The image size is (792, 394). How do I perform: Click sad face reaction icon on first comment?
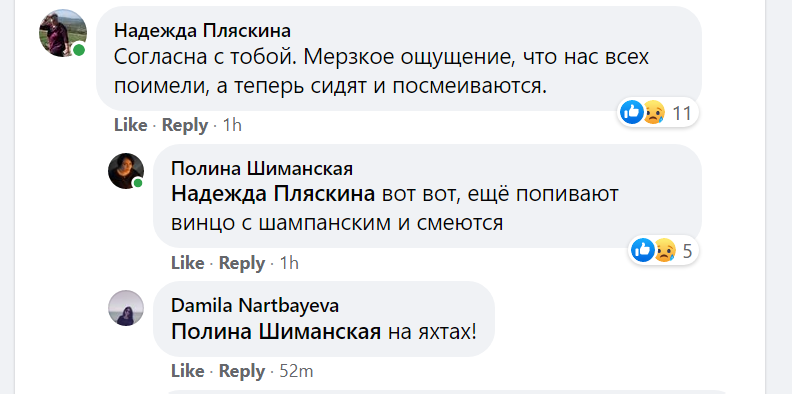(654, 112)
